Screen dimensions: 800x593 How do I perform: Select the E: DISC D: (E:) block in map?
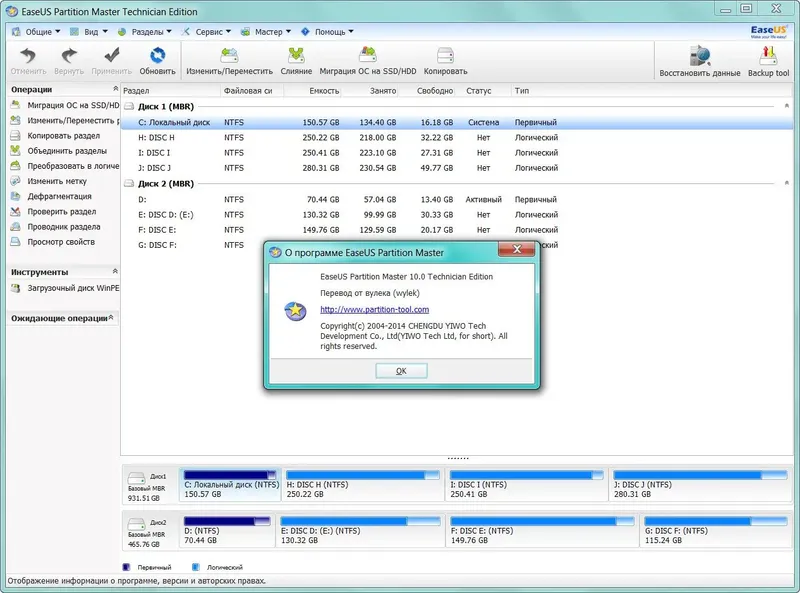(x=360, y=531)
